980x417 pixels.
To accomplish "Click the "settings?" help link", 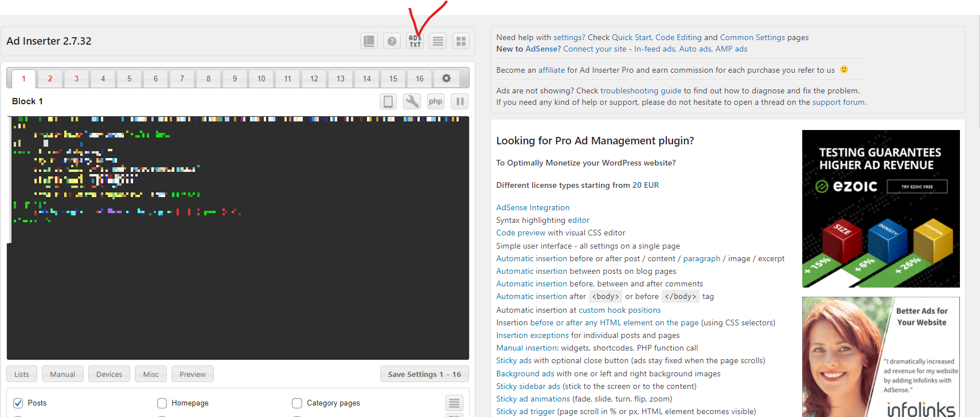I will click(569, 37).
